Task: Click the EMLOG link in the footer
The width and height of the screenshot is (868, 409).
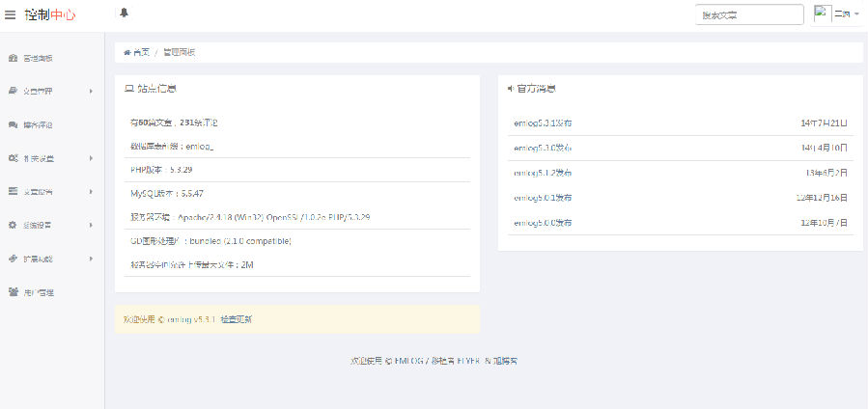Action: 407,361
